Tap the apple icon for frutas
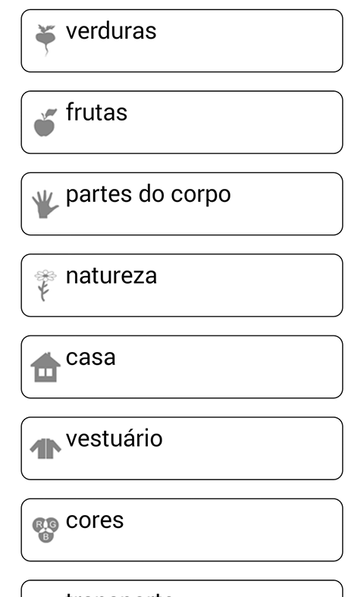Image resolution: width=364 pixels, height=597 pixels. pos(45,122)
